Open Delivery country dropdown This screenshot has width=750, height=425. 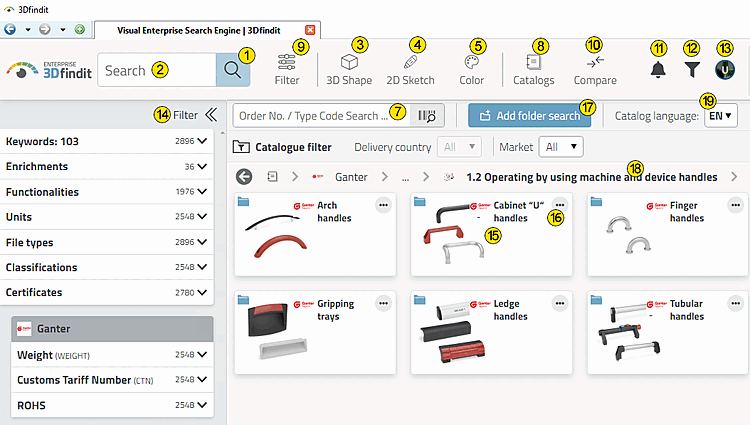tap(459, 147)
